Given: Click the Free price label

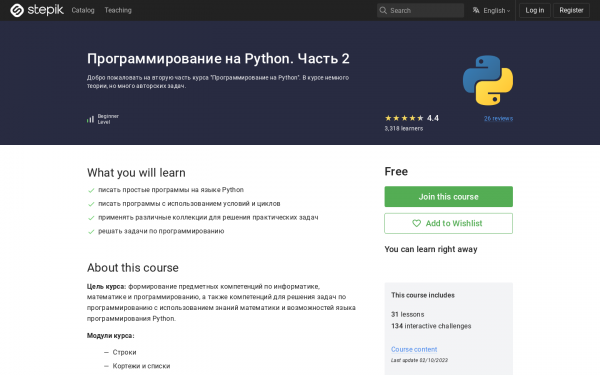Looking at the screenshot, I should point(396,171).
